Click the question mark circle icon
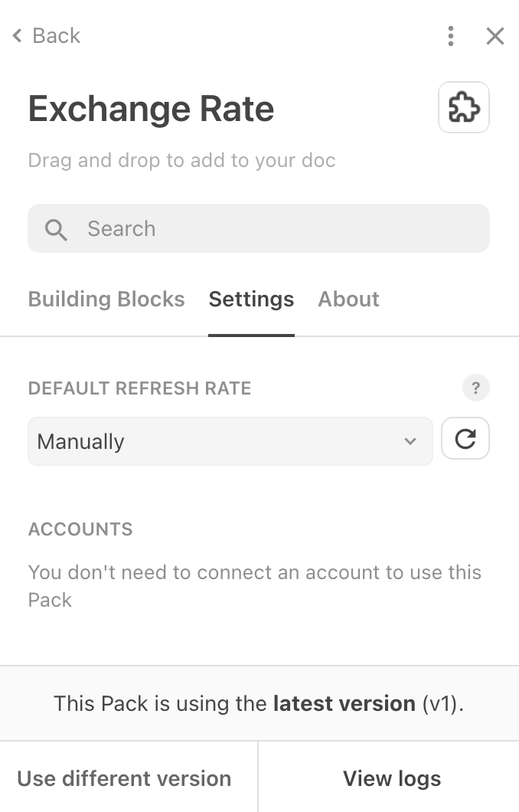This screenshot has height=812, width=519. tap(475, 388)
